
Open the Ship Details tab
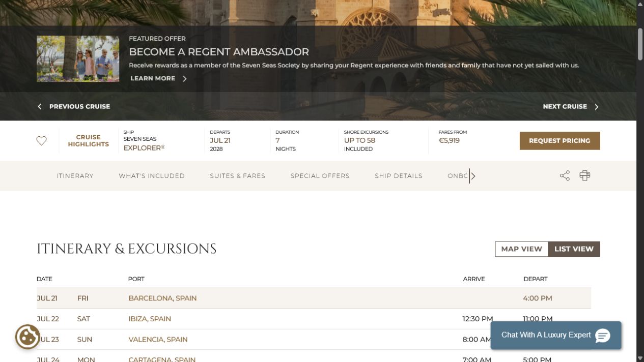[x=399, y=176]
